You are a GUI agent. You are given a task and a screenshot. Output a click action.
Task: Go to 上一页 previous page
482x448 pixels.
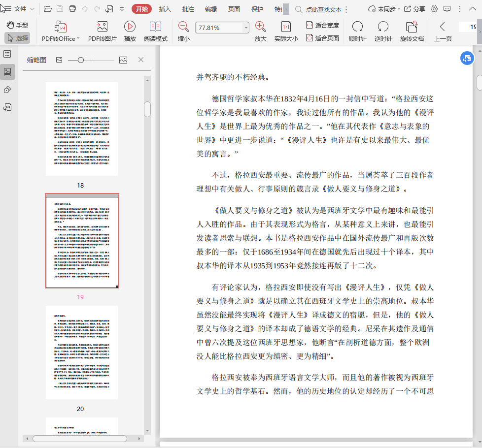443,31
